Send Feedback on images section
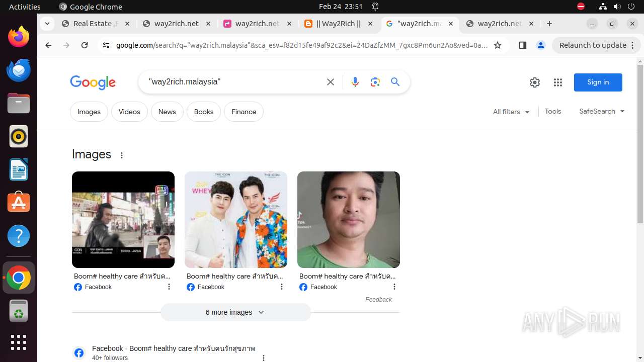Viewport: 644px width, 362px height. (378, 300)
